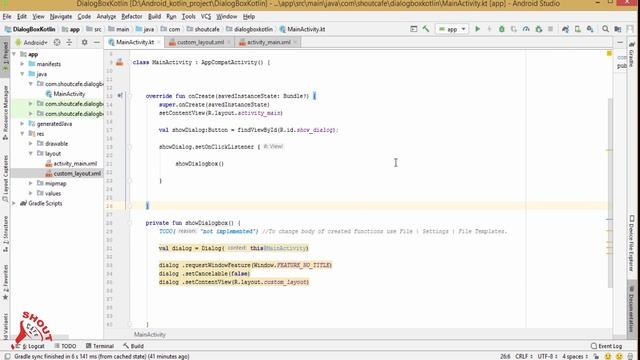Click the Search Everywhere magnifier icon
This screenshot has height=360, width=640.
[x=605, y=29]
